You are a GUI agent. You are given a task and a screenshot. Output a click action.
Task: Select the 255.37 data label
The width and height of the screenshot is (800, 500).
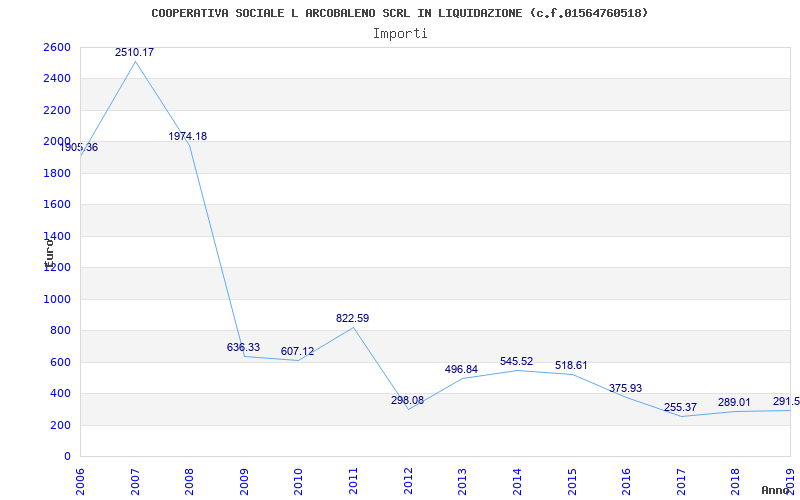[681, 408]
